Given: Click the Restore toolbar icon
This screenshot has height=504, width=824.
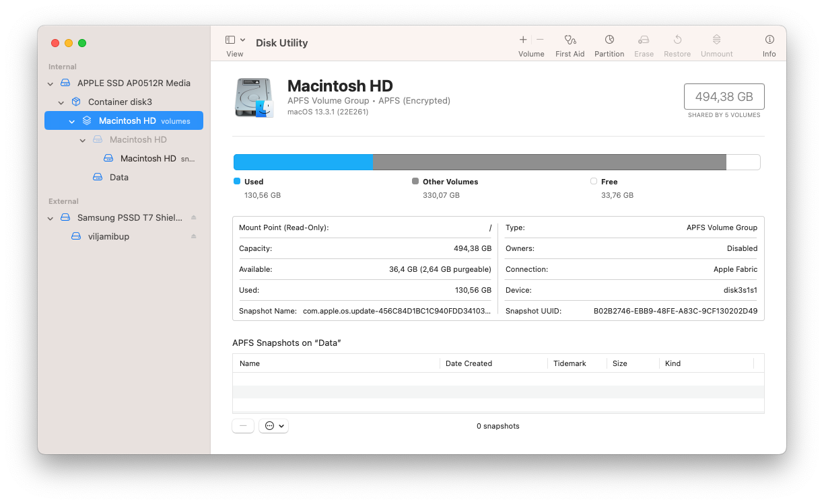Looking at the screenshot, I should click(677, 40).
